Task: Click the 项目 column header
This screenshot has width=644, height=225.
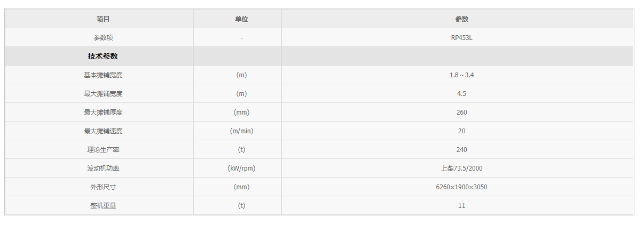Action: tap(103, 19)
